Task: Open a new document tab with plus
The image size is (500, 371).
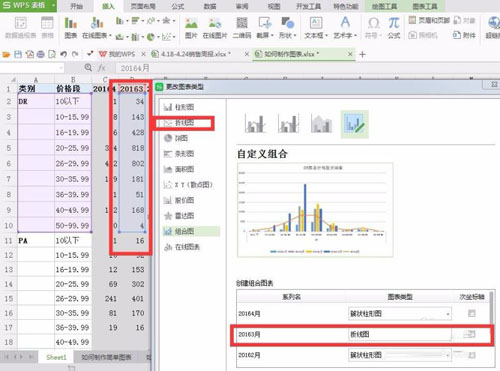Action: pos(362,54)
